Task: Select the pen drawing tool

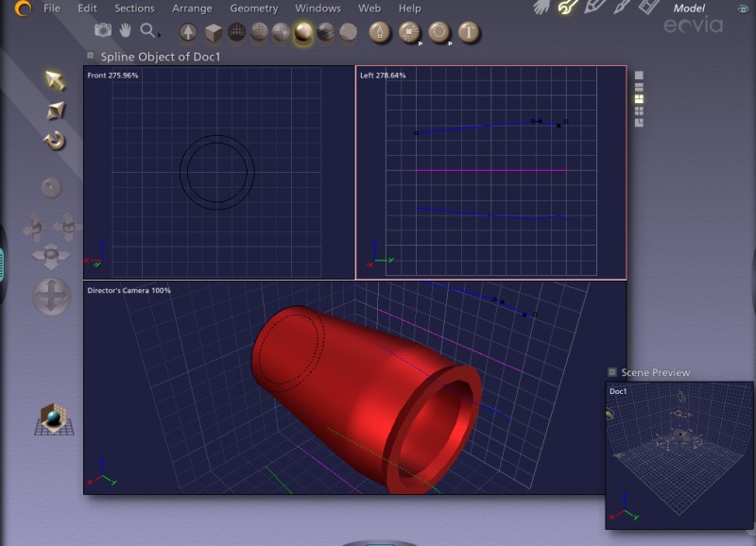Action: pos(379,33)
